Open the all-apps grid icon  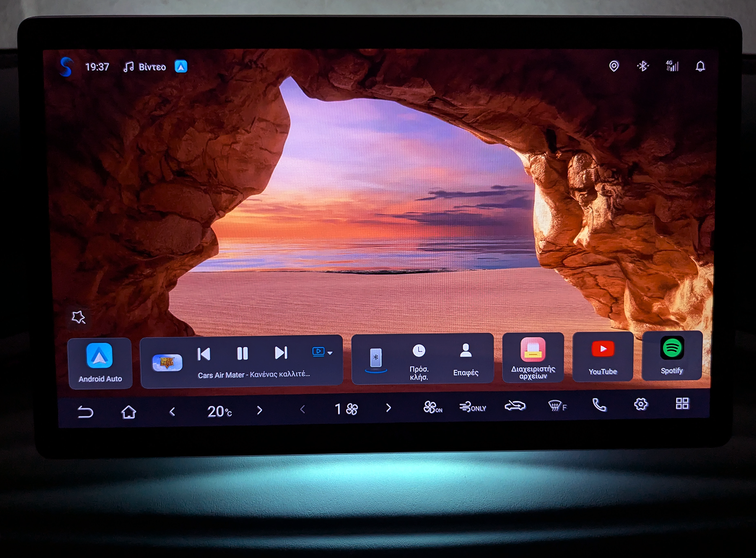682,404
